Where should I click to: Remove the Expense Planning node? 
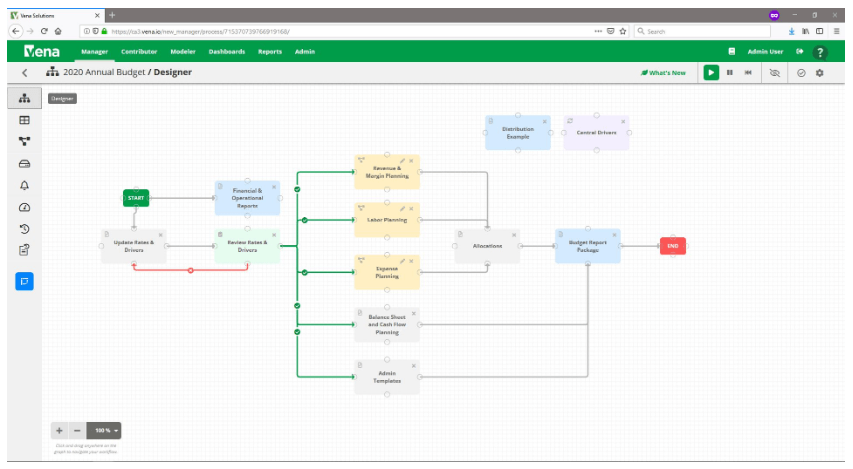tap(411, 261)
